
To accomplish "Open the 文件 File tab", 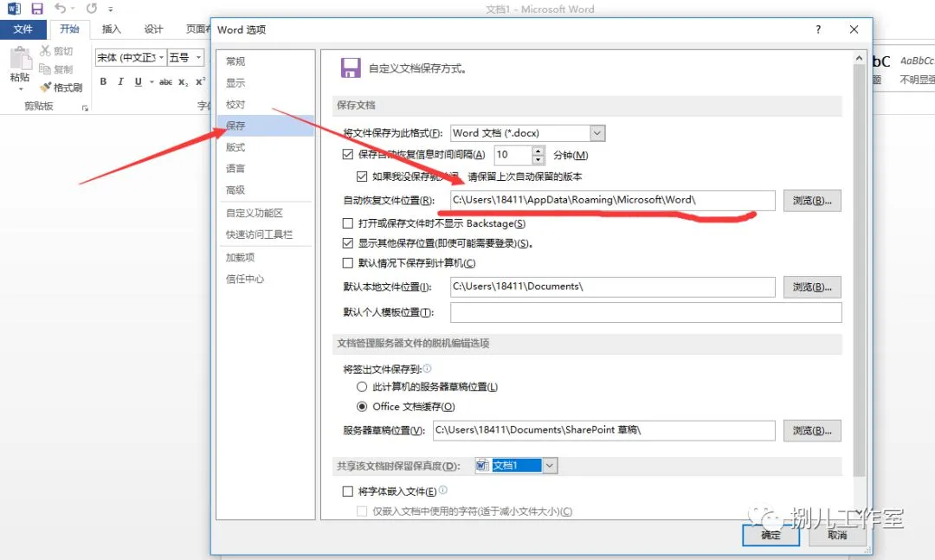I will pyautogui.click(x=23, y=29).
